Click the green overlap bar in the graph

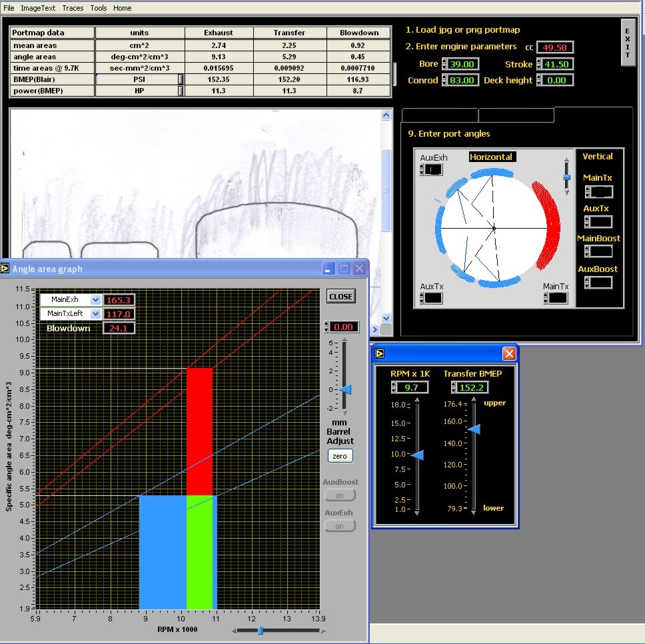coord(199,552)
